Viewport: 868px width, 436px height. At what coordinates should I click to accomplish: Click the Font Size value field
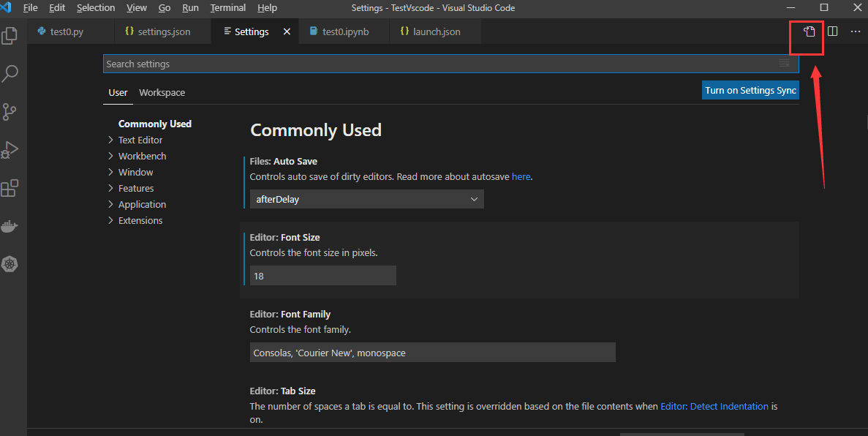(x=322, y=276)
